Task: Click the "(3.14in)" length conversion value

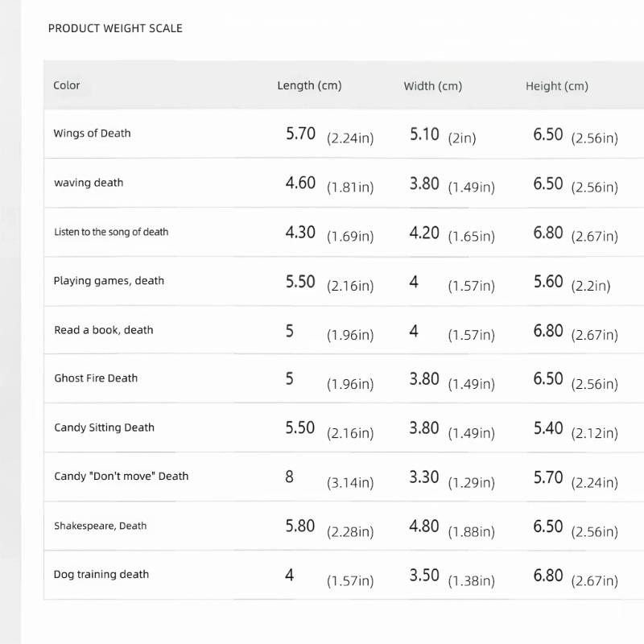Action: (350, 482)
